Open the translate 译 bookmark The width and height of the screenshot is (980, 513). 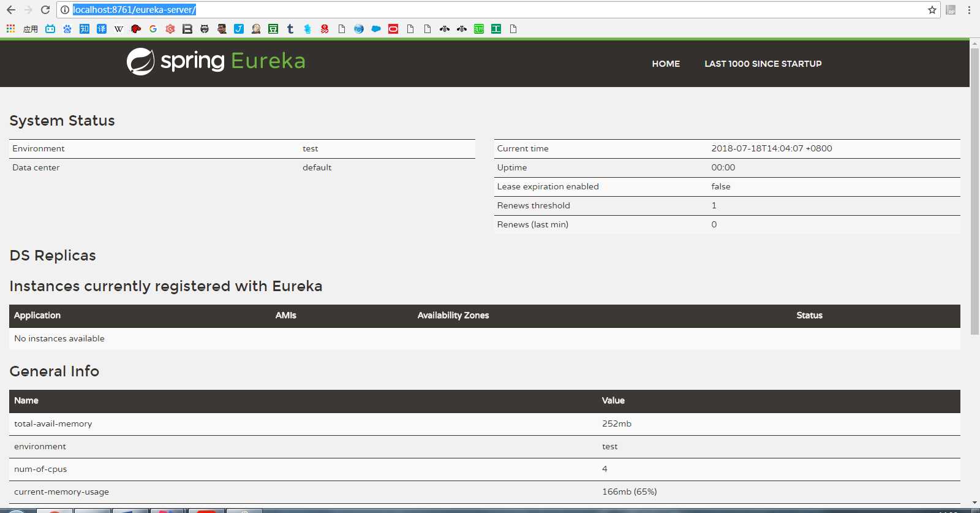point(102,29)
